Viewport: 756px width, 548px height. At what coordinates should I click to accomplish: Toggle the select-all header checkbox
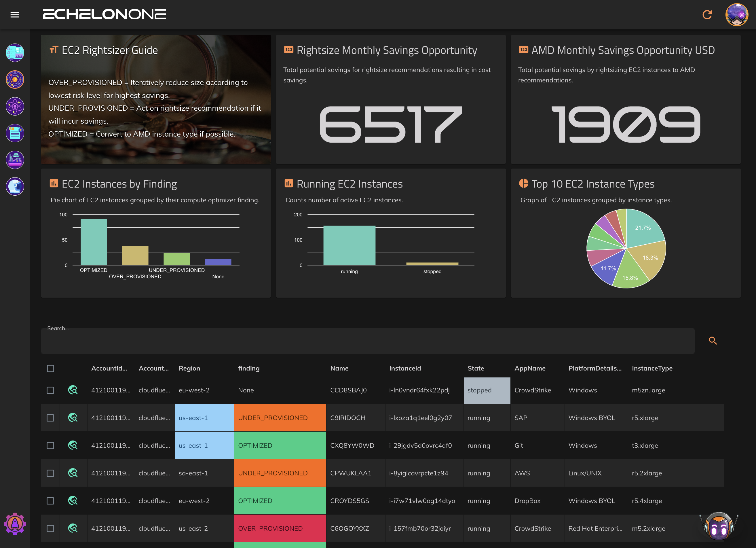pos(50,368)
